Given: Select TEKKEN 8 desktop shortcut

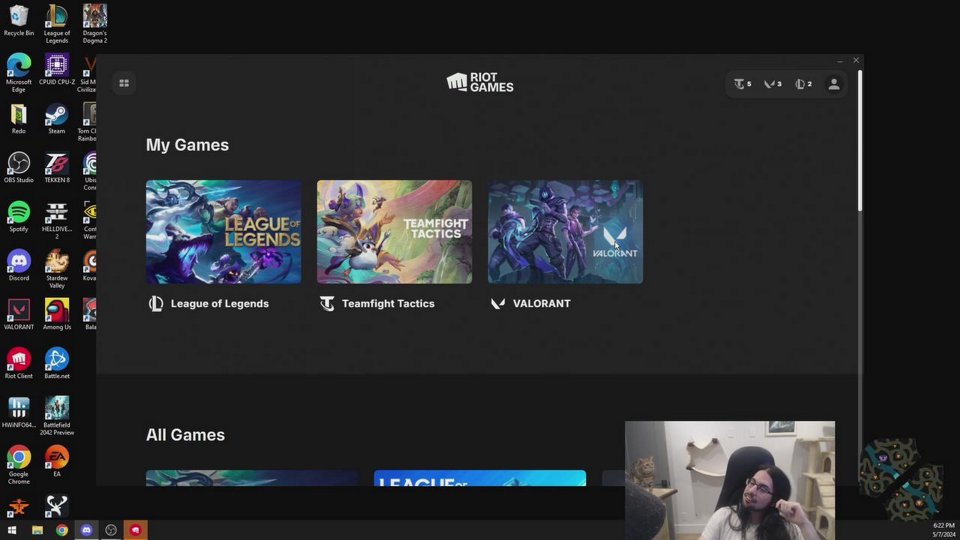Looking at the screenshot, I should [x=57, y=168].
